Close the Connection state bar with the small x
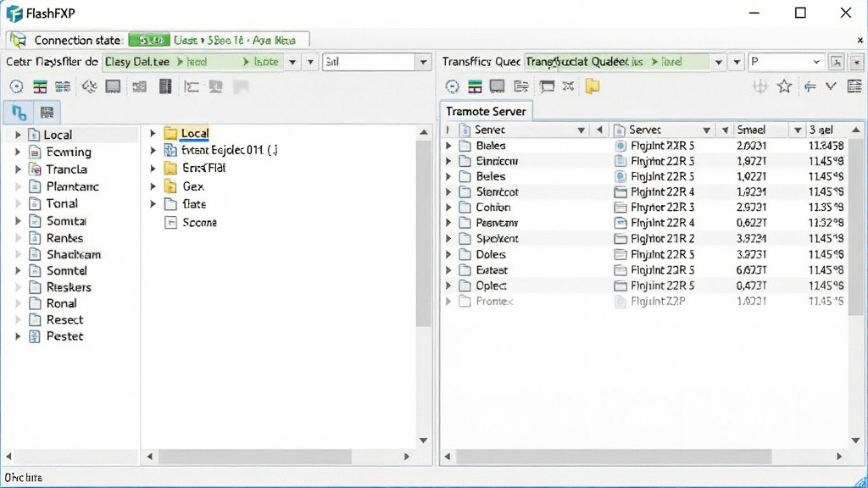868x488 pixels. pyautogui.click(x=860, y=41)
